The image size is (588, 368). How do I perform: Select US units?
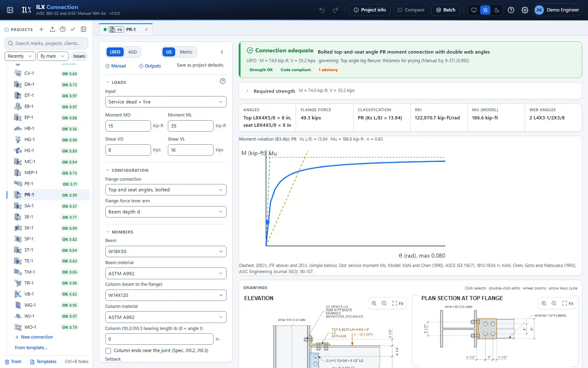(x=169, y=52)
